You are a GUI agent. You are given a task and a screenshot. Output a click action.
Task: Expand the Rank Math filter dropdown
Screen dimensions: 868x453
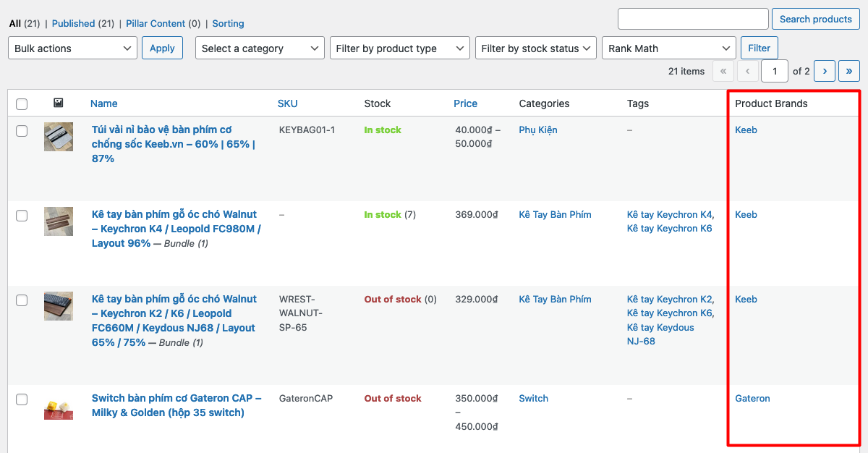click(669, 48)
